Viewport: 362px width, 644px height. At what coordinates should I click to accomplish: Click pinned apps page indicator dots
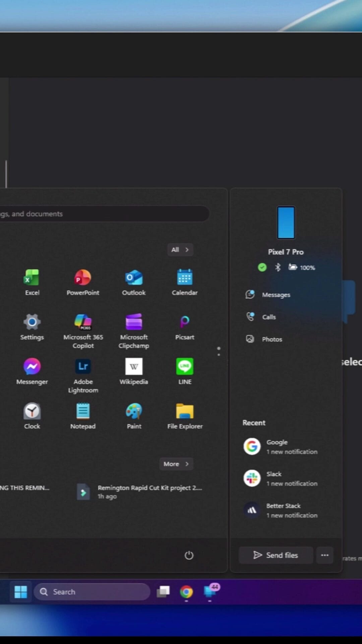pyautogui.click(x=219, y=351)
